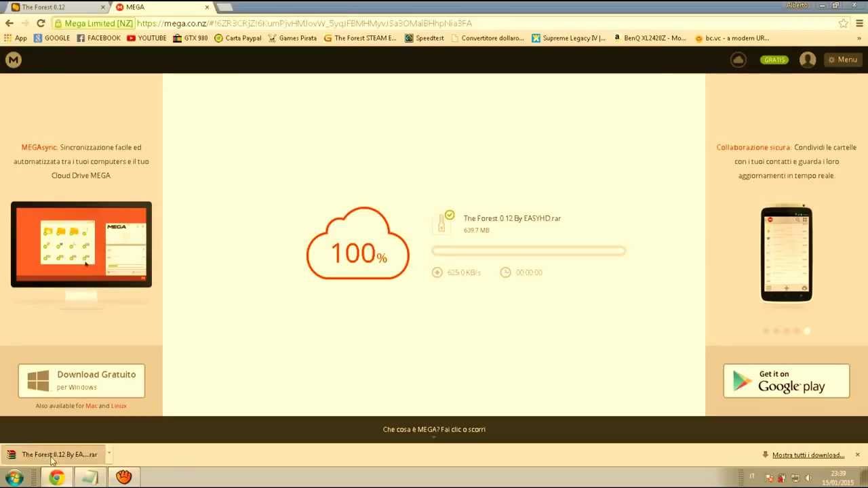Bookmark this page with star icon

pos(843,23)
